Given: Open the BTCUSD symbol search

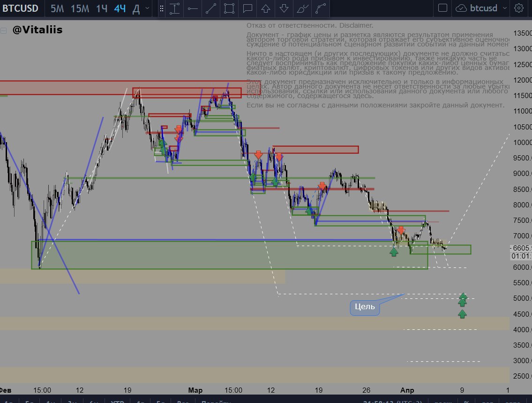Looking at the screenshot, I should point(20,8).
